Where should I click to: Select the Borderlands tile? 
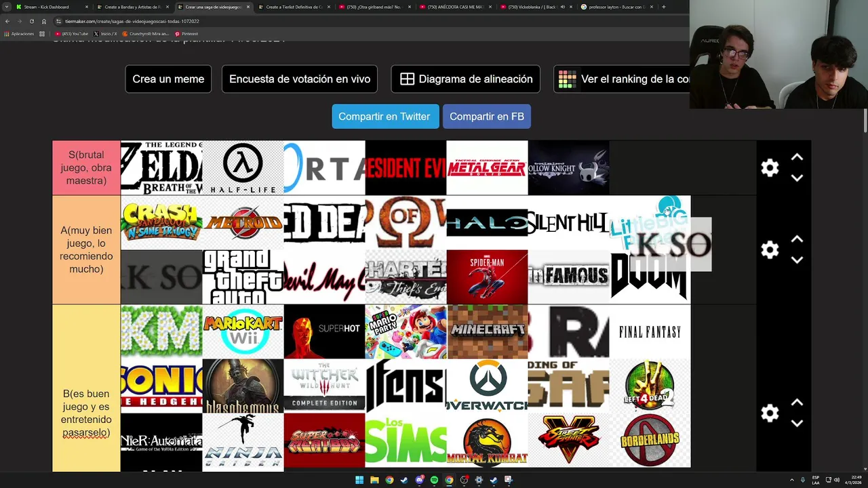coord(650,441)
